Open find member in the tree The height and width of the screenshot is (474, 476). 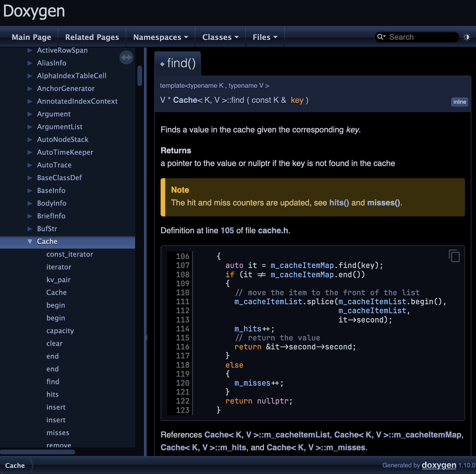53,382
